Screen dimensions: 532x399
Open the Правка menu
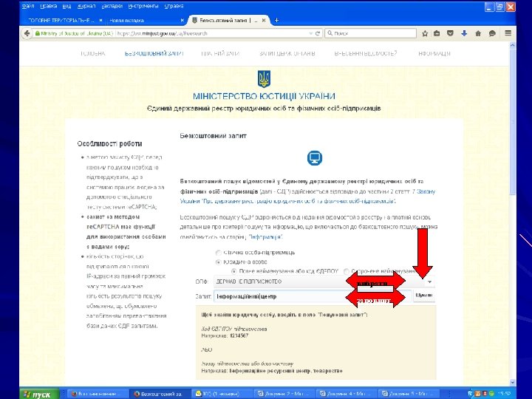point(48,6)
